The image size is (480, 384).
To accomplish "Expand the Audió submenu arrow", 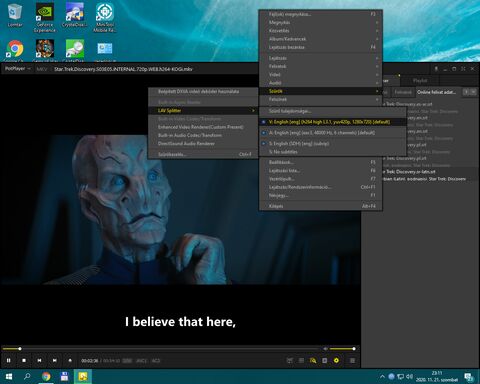I will pos(377,83).
